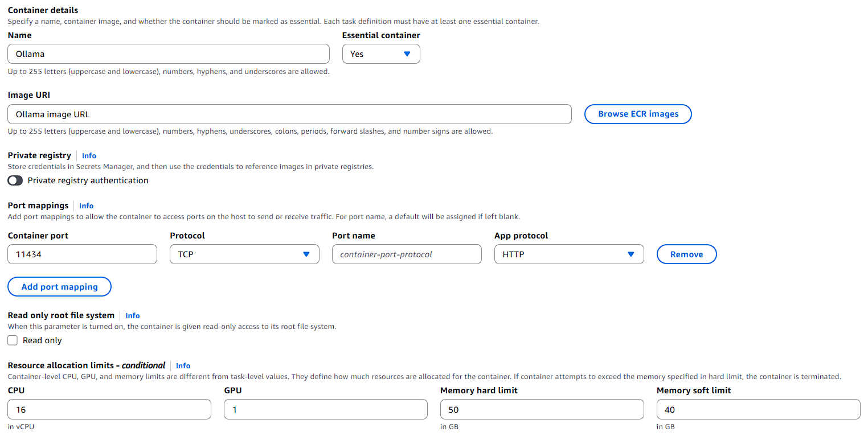Open the Essential container dropdown
The image size is (868, 436).
pyautogui.click(x=381, y=54)
